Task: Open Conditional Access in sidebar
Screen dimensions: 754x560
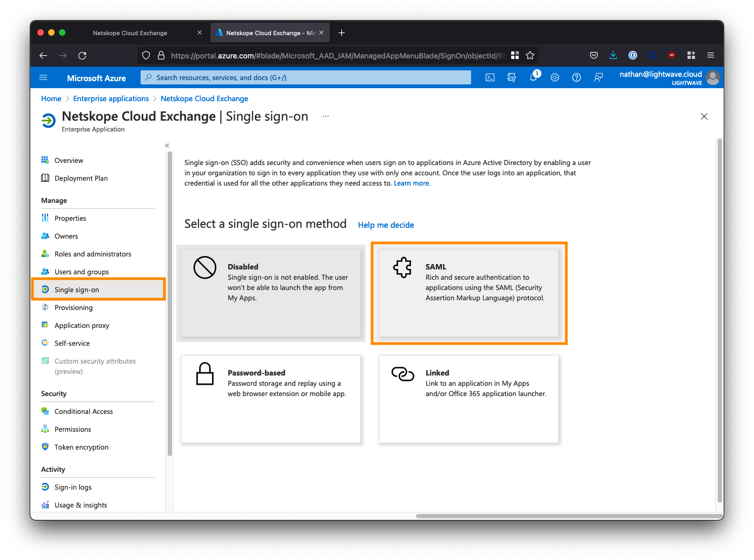Action: (x=83, y=411)
